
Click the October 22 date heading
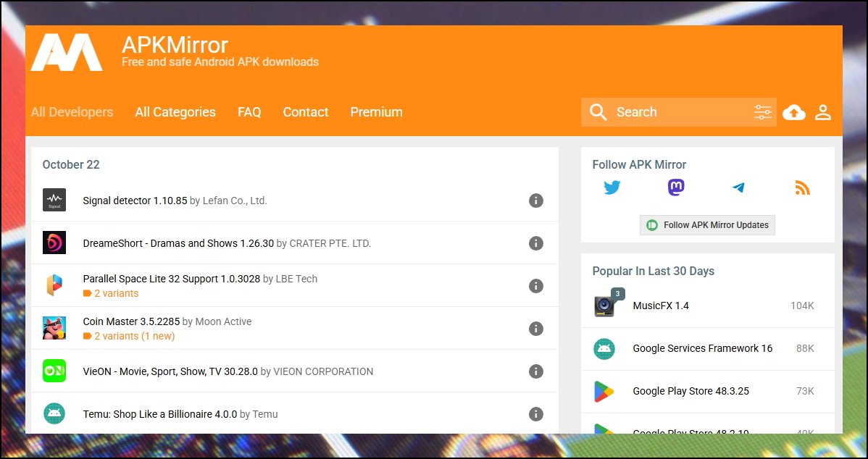71,164
